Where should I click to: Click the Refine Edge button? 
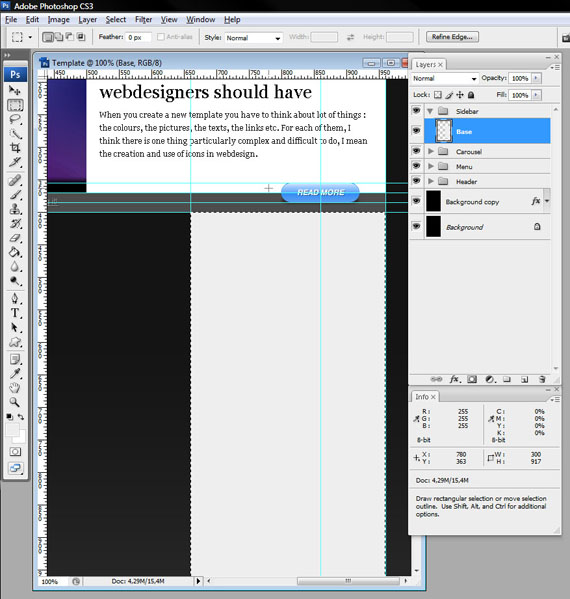click(452, 37)
